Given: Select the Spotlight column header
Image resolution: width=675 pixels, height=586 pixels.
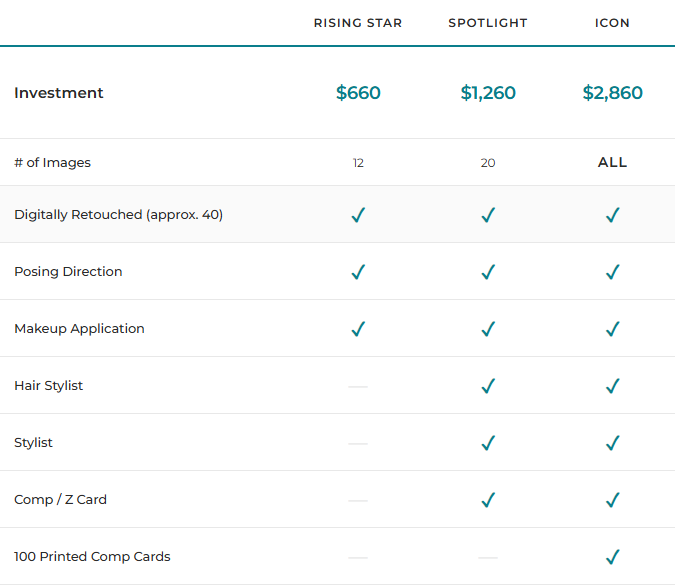Looking at the screenshot, I should [488, 23].
